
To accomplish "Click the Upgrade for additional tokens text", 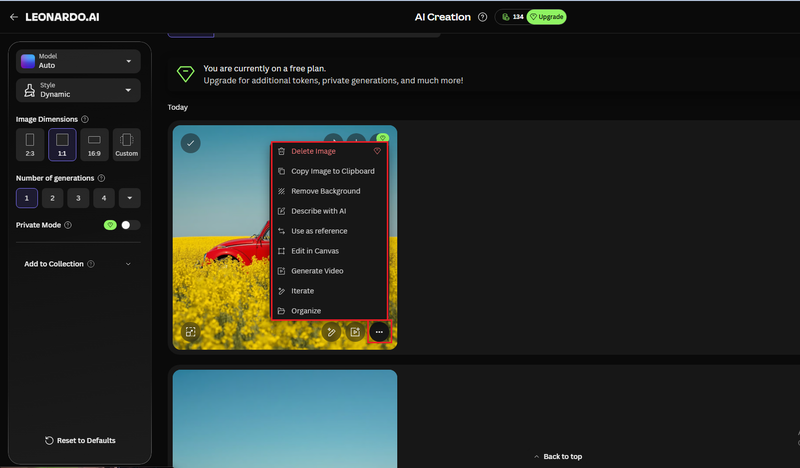I will click(x=333, y=81).
